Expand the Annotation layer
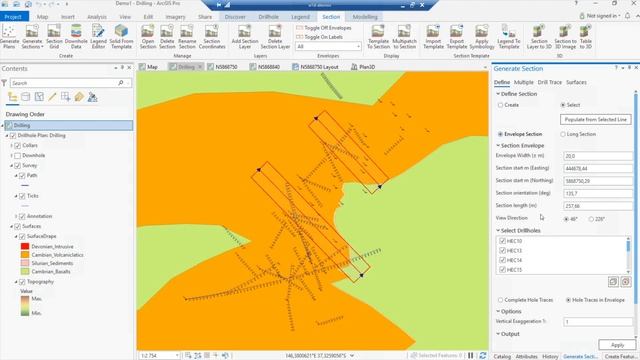640x360 pixels. 16,216
